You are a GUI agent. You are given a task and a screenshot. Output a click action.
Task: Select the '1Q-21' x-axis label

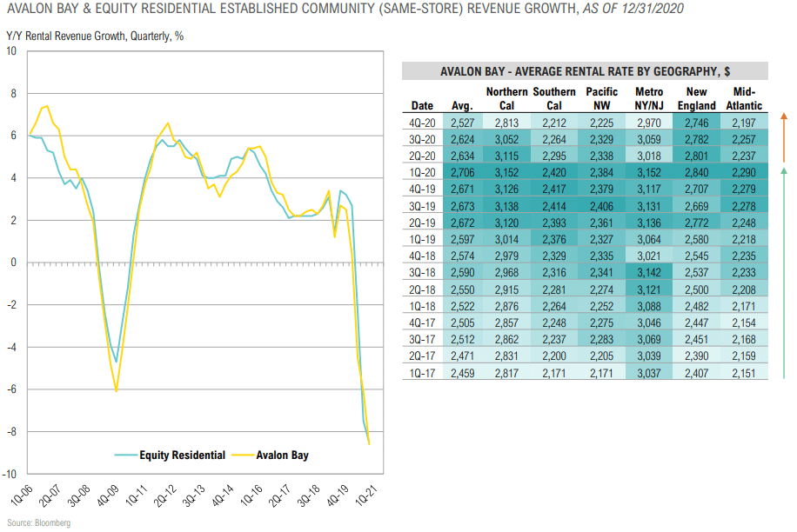[x=366, y=495]
